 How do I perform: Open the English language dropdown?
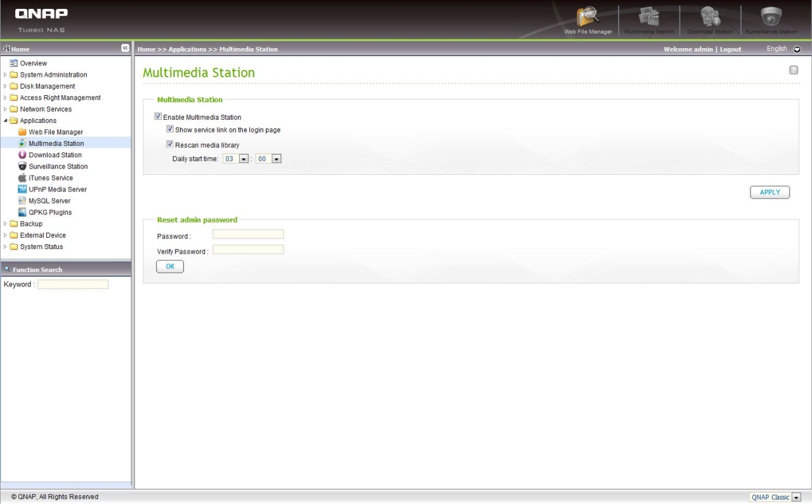tap(797, 49)
